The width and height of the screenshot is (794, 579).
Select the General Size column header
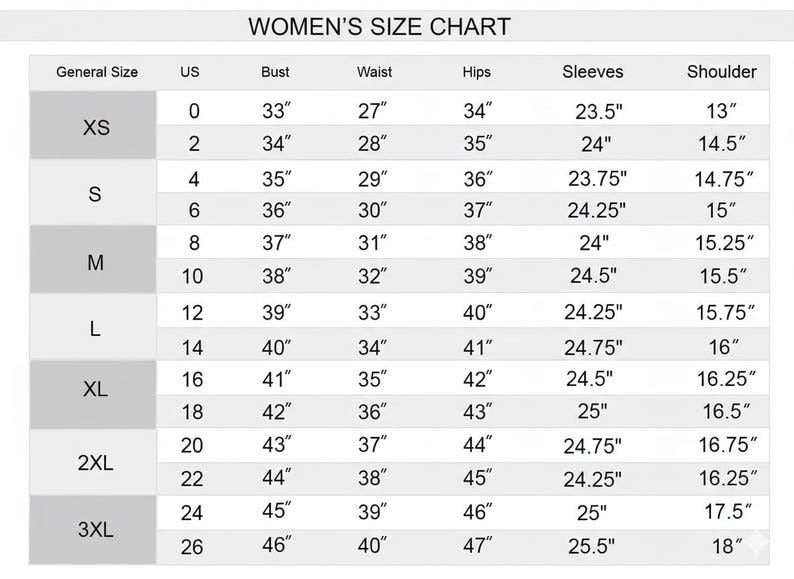point(97,72)
